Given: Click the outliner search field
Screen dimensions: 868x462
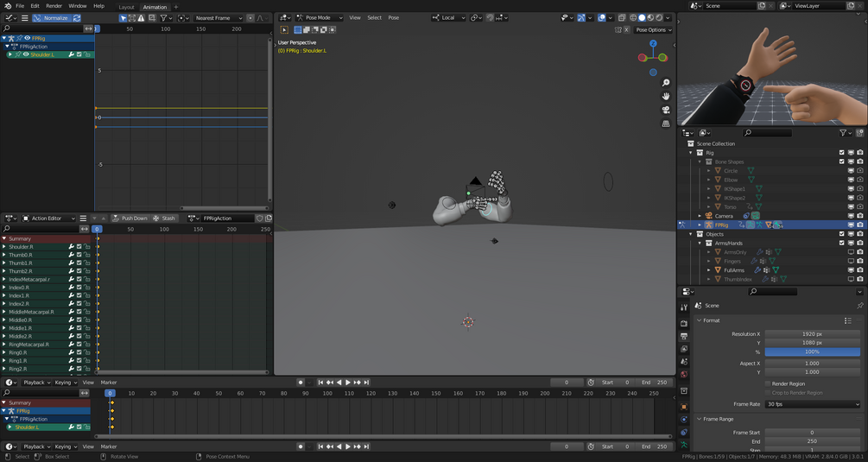Looking at the screenshot, I should click(x=767, y=133).
